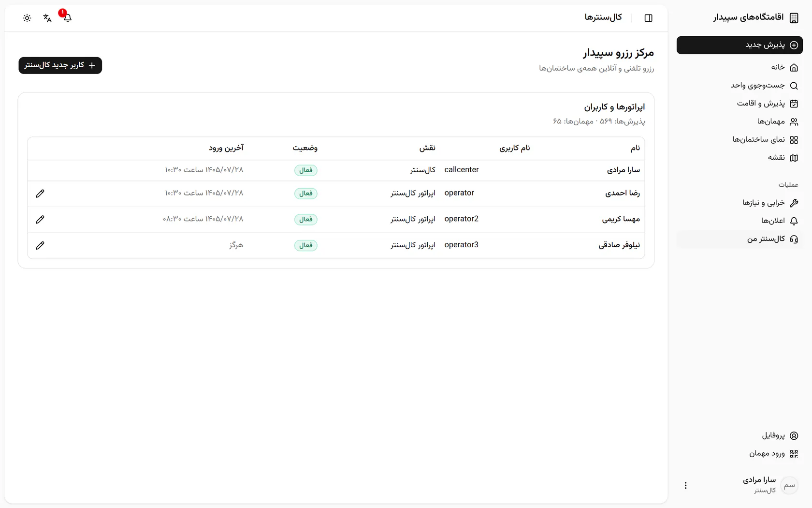
Task: Open پروفایل link in sidebar
Action: 739,435
